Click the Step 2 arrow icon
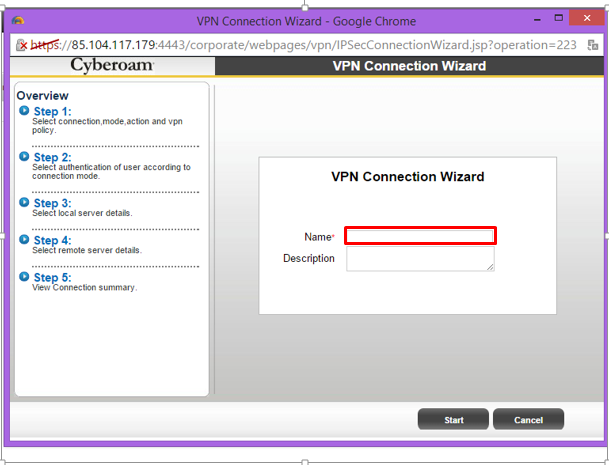Screen dimensions: 609x465 24,157
